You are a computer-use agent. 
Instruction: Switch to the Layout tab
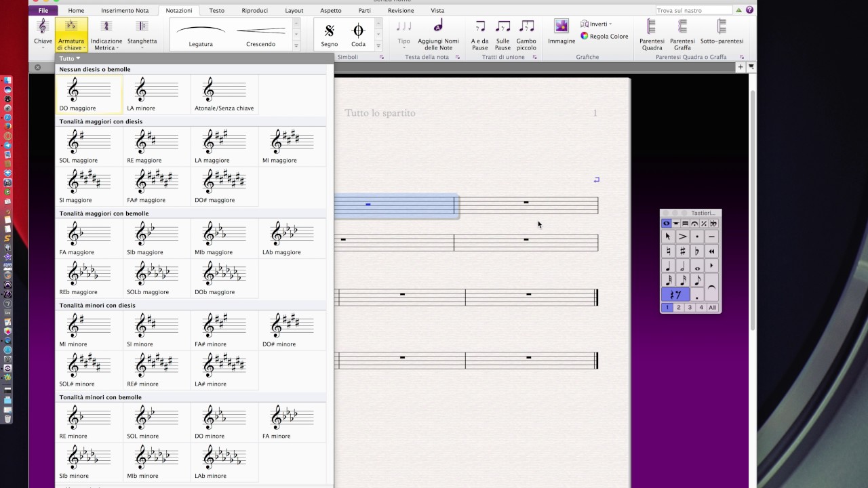294,11
